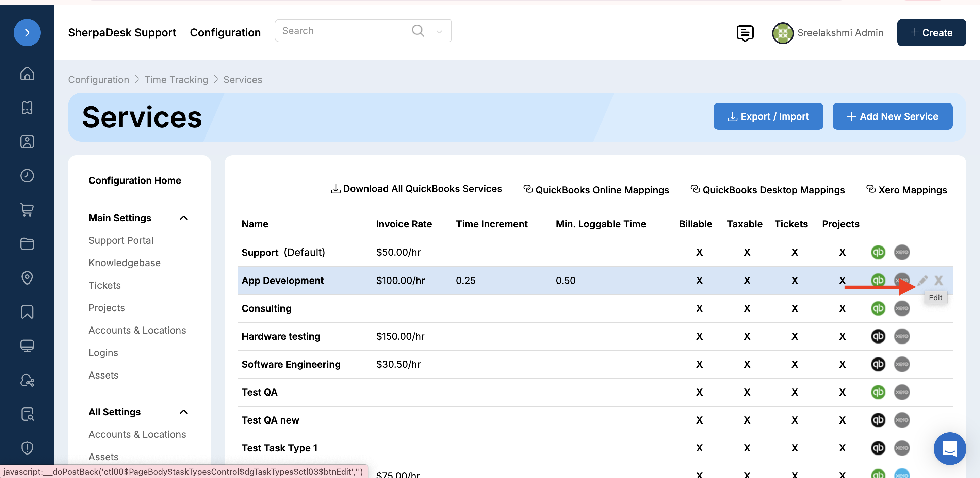Click the pencil Edit icon for App Development
980x478 pixels.
point(922,281)
